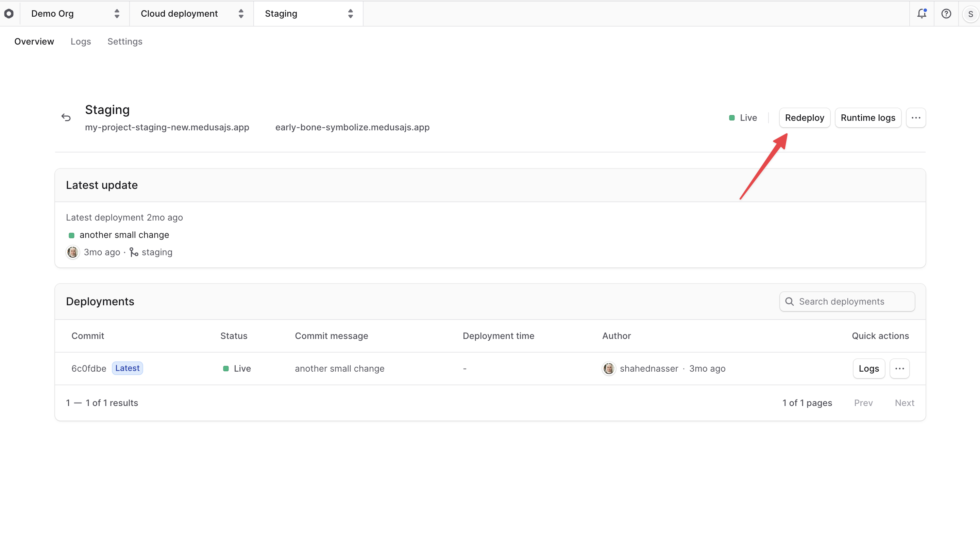Image resolution: width=980 pixels, height=552 pixels.
Task: Click the author avatar in Latest update card
Action: [72, 252]
